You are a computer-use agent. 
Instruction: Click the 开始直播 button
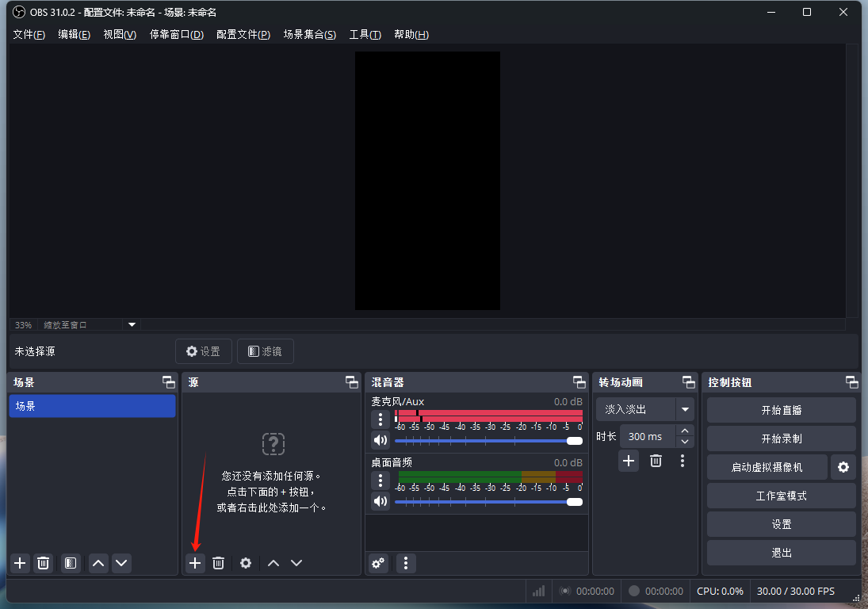coord(781,410)
